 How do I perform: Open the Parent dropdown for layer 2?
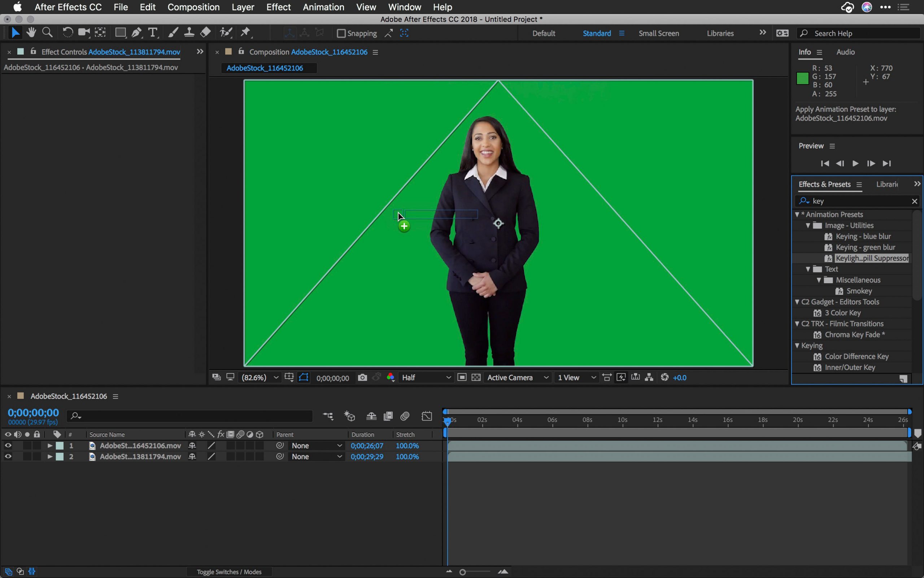317,456
